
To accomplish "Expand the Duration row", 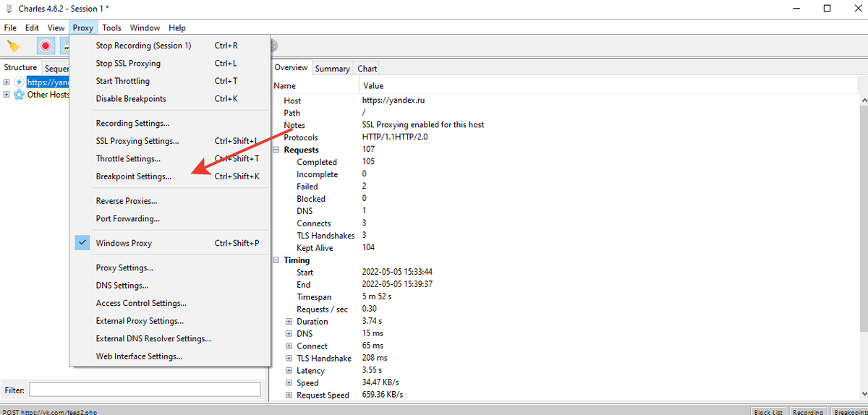I will 289,322.
